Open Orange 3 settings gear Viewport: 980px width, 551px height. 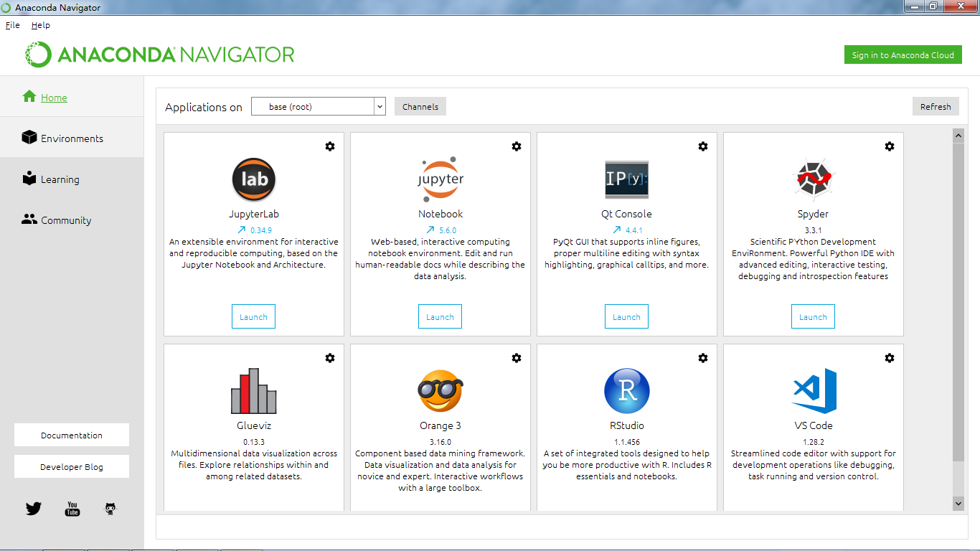point(517,358)
